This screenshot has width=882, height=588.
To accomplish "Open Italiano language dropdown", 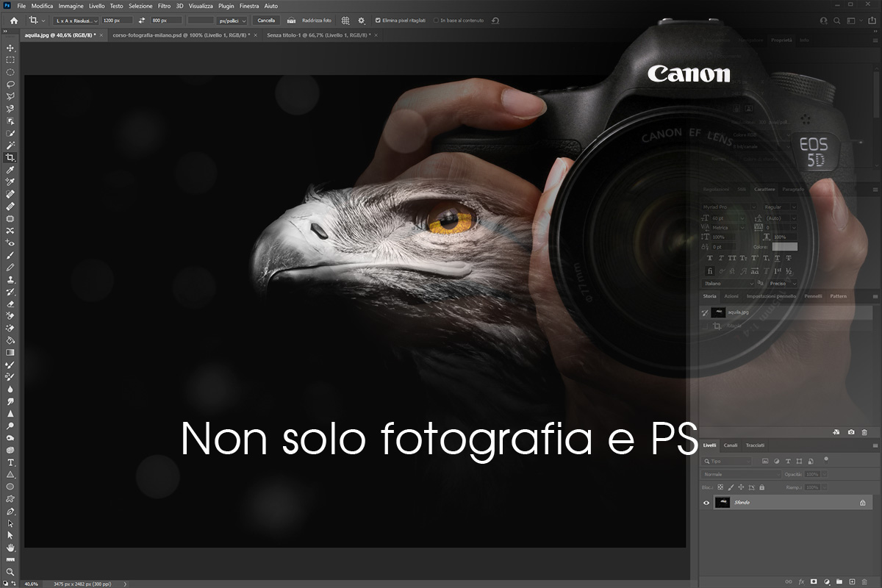I will [x=728, y=283].
